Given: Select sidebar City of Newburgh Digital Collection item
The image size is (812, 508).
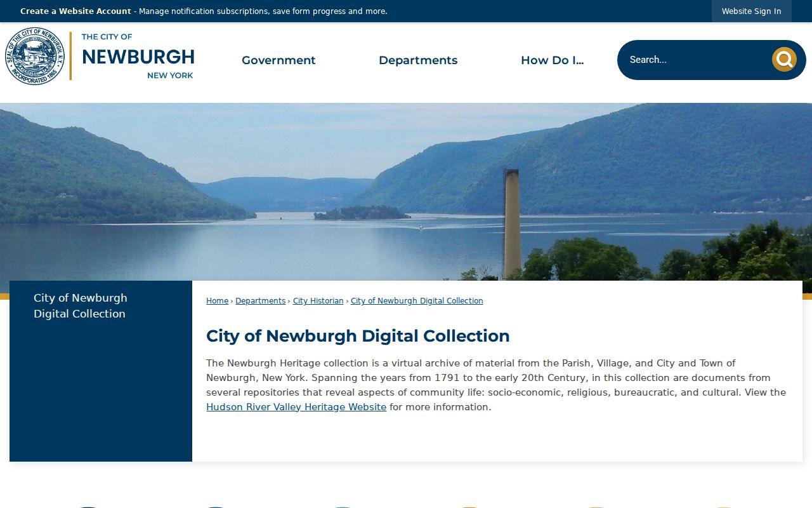Looking at the screenshot, I should [x=101, y=305].
